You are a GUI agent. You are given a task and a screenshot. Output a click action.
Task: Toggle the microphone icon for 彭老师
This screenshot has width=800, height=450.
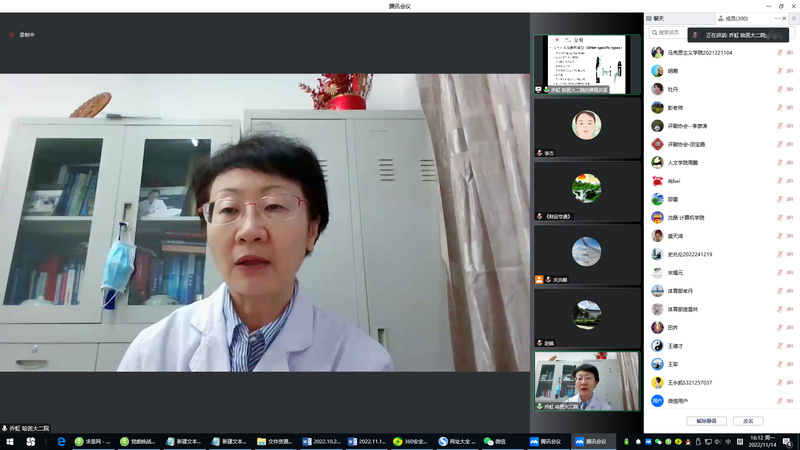pyautogui.click(x=779, y=107)
